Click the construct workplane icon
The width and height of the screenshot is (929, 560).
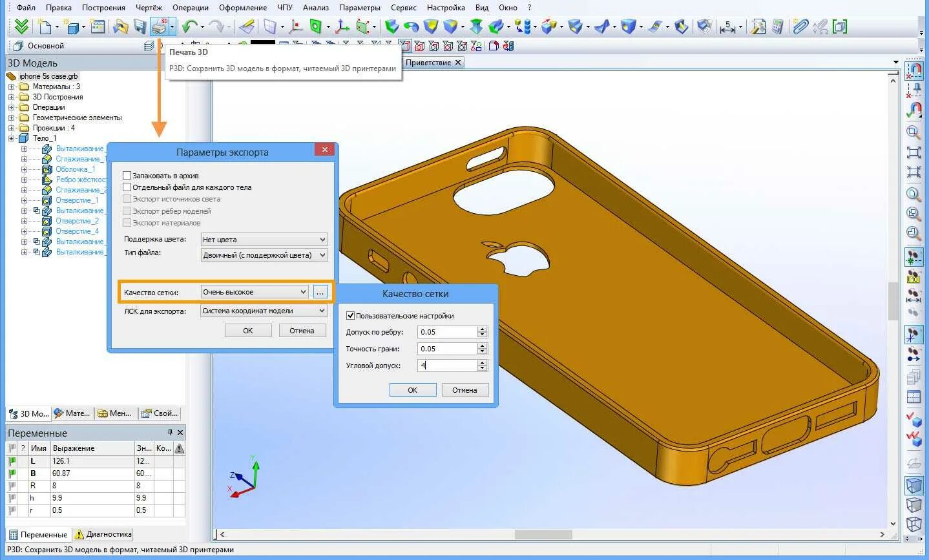270,26
